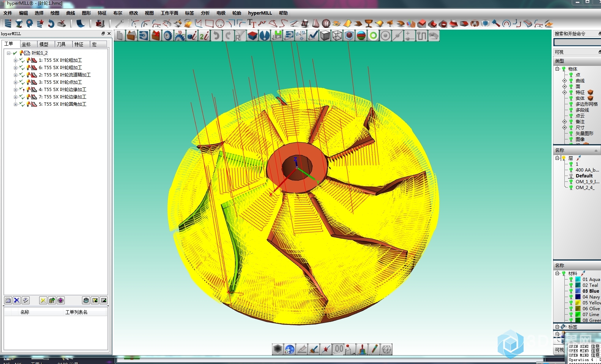Click the job list icon in top toolbar

pyautogui.click(x=8, y=23)
